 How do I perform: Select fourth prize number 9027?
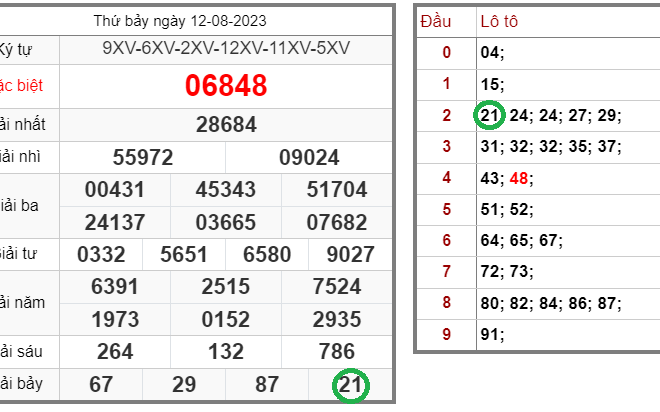click(x=350, y=254)
